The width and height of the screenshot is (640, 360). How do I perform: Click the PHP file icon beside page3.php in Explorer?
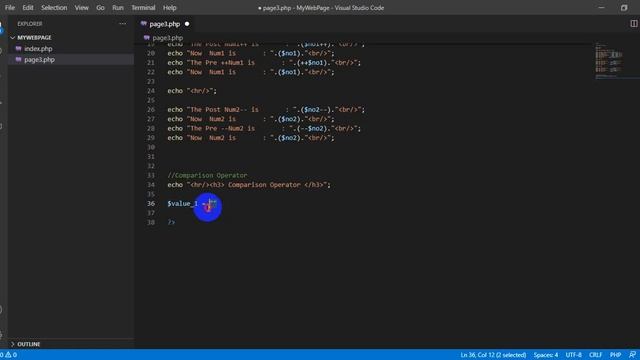tap(18, 60)
